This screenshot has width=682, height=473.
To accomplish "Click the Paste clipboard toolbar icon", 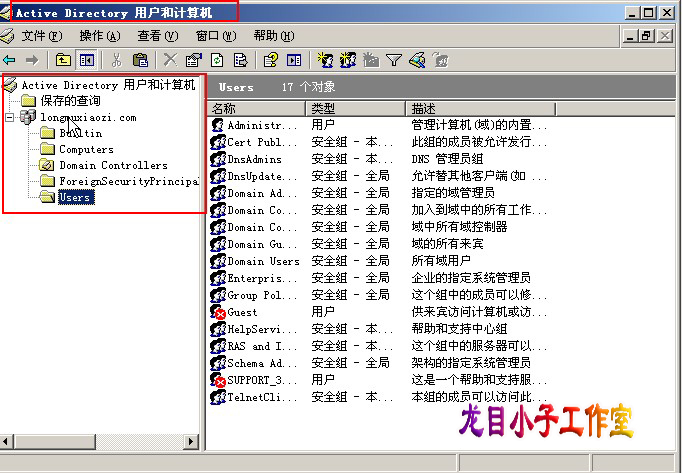I will (140, 60).
